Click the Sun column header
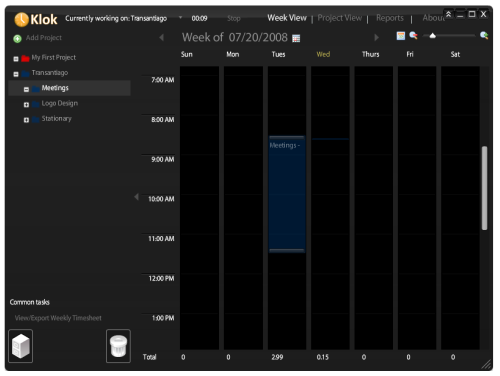 click(187, 54)
